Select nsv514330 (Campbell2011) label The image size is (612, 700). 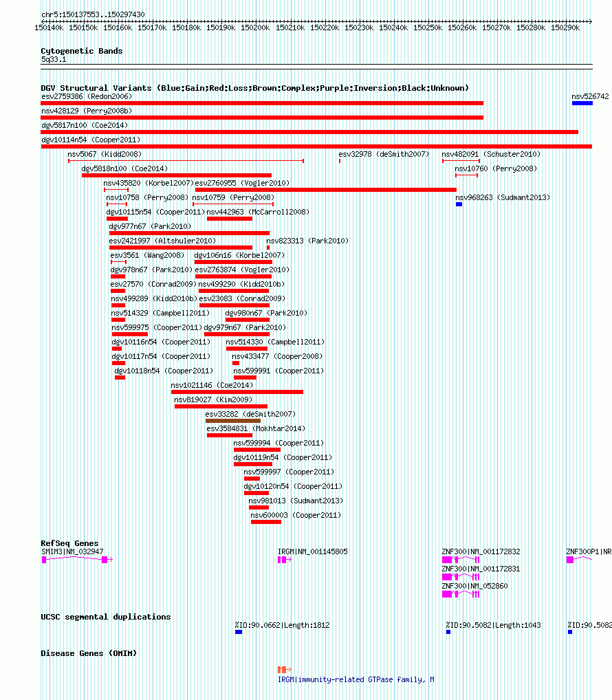pos(275,342)
